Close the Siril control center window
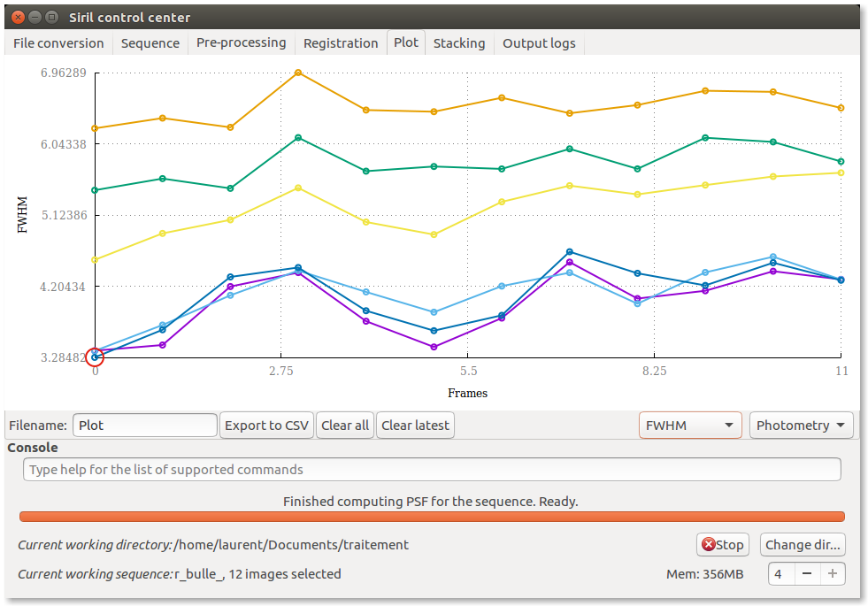This screenshot has width=868, height=606. coord(17,17)
